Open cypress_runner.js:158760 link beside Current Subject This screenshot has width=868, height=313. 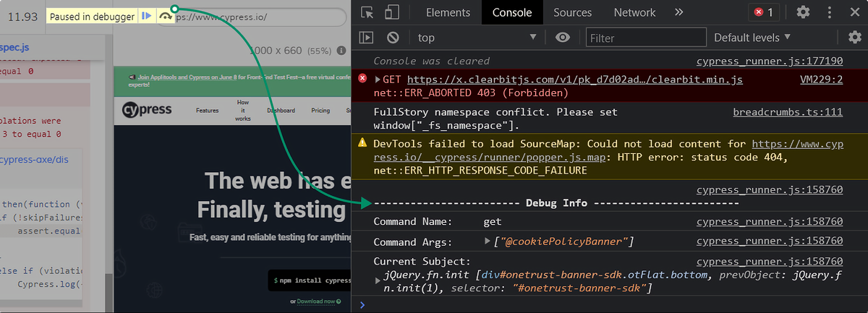click(x=770, y=261)
